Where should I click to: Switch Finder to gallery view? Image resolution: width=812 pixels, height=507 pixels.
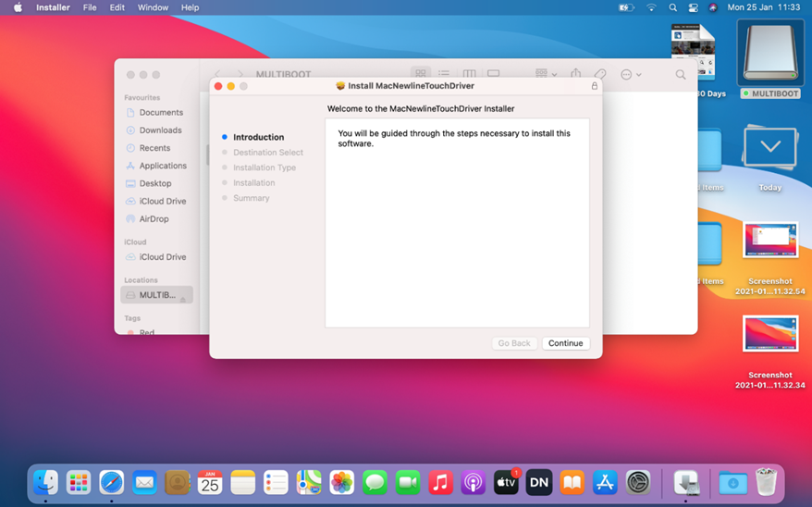pos(494,74)
